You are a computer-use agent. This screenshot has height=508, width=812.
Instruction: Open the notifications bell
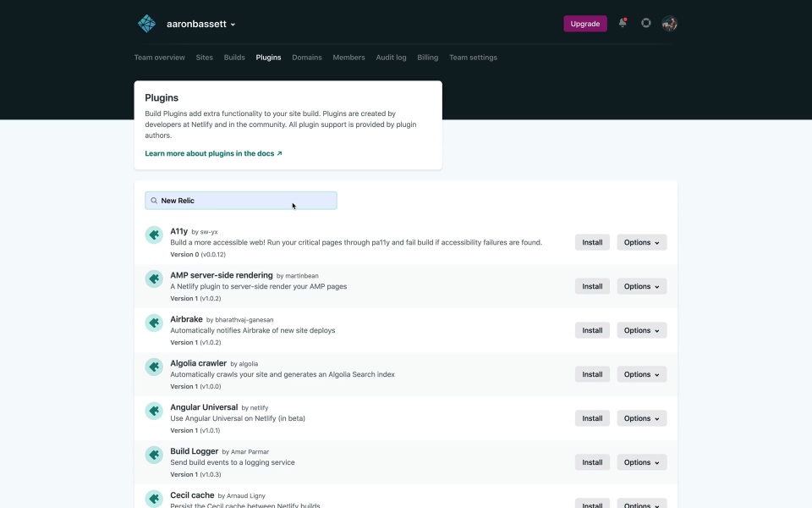[623, 23]
